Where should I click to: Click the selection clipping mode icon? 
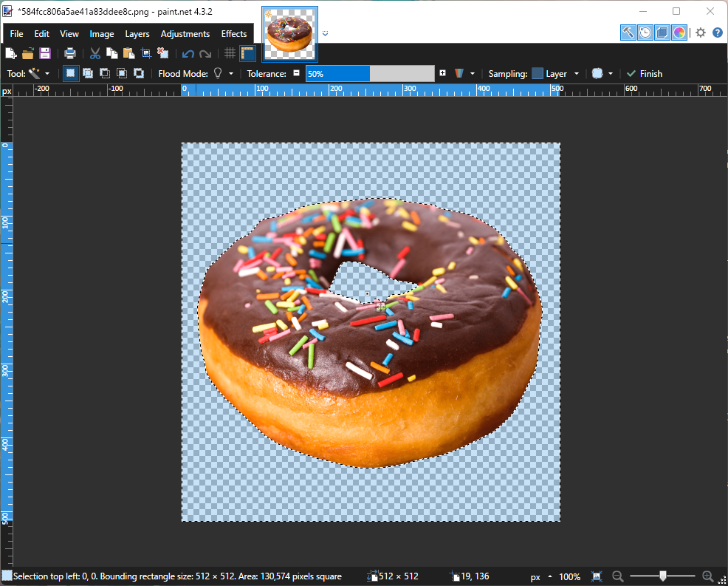click(x=597, y=73)
